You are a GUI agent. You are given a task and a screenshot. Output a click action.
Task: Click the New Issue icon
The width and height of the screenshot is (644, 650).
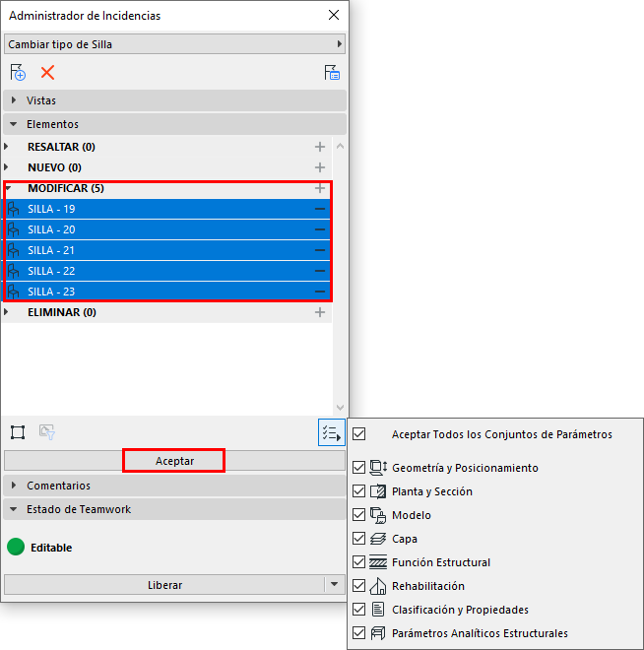[18, 73]
